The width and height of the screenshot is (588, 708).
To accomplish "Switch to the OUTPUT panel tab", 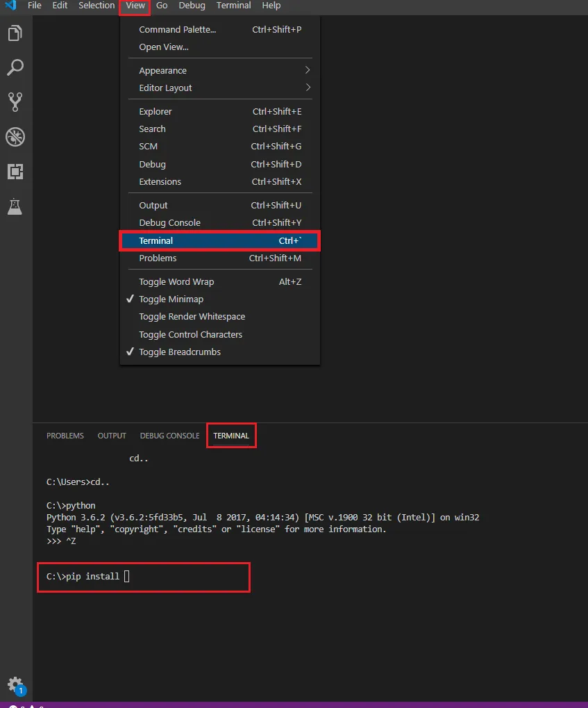I will coord(112,436).
